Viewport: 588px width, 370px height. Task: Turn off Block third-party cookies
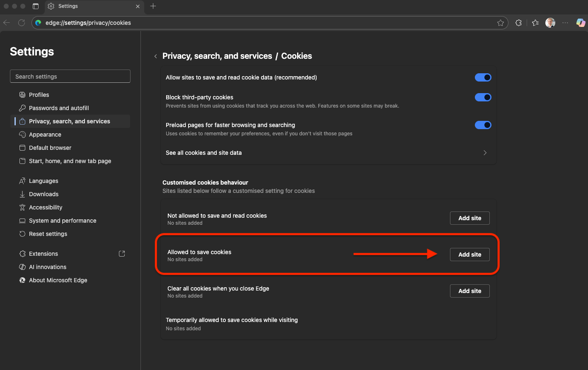point(483,97)
